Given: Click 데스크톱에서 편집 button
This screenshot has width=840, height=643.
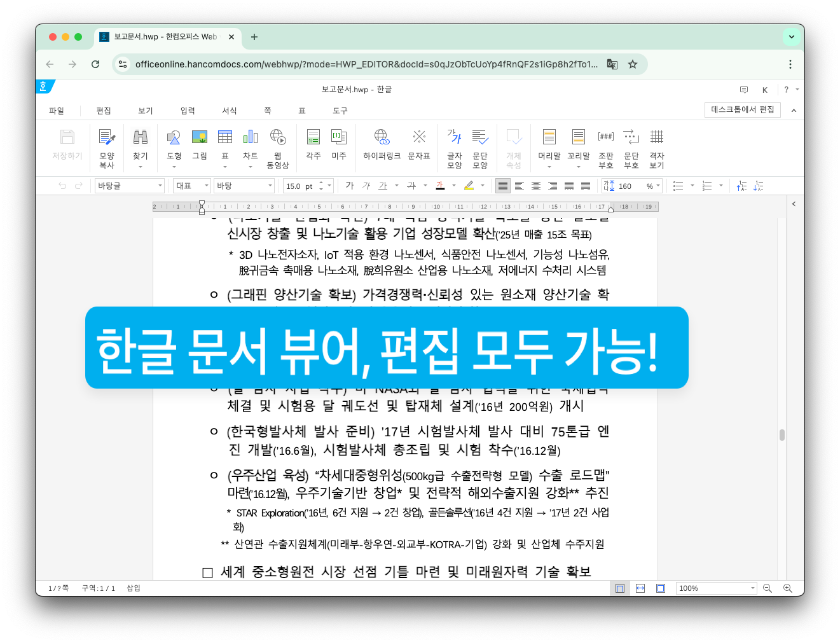Looking at the screenshot, I should [743, 109].
